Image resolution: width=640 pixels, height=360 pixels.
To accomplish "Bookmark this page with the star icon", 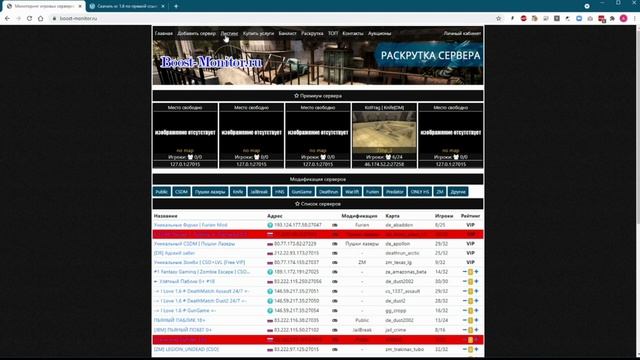I will [x=498, y=18].
